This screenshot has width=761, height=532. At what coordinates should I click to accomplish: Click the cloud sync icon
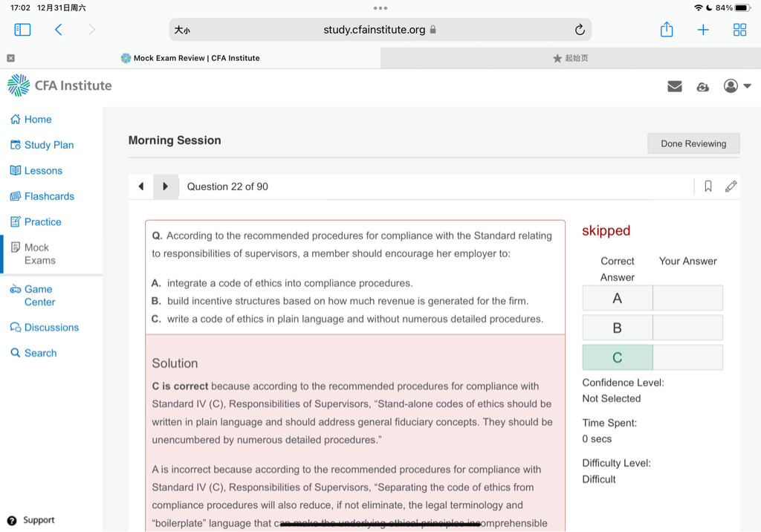[x=703, y=87]
